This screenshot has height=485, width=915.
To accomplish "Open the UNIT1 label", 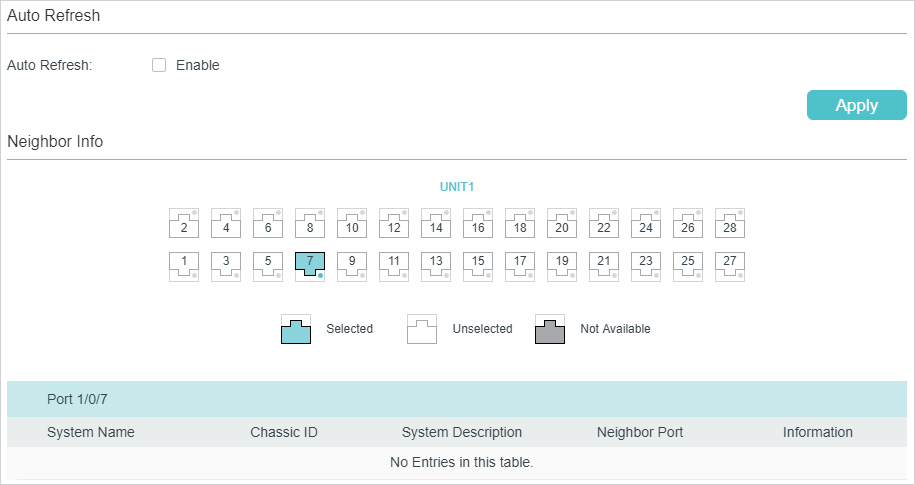I will [457, 187].
